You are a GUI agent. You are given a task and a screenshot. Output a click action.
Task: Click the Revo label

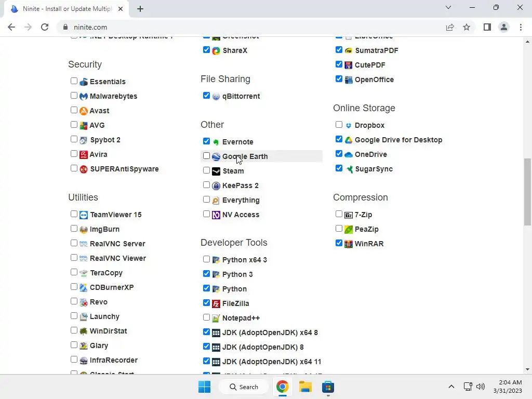pos(98,302)
